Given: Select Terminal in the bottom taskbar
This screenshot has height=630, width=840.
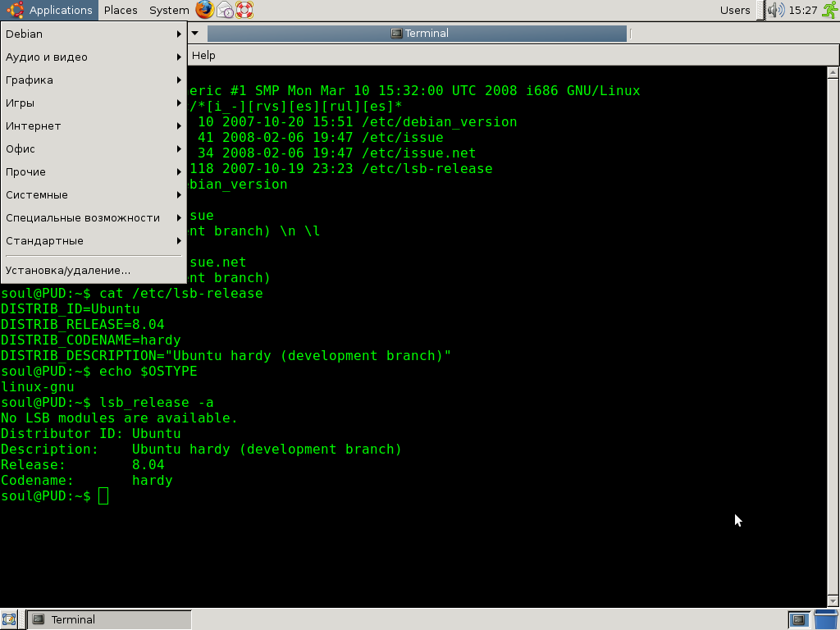Looking at the screenshot, I should [109, 620].
